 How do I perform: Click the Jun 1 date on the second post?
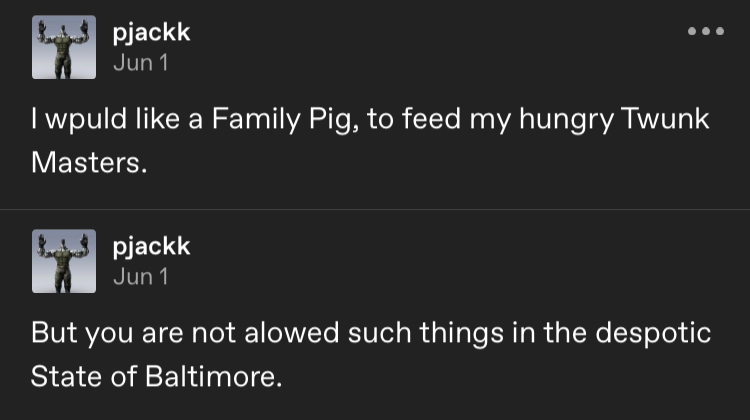point(140,277)
